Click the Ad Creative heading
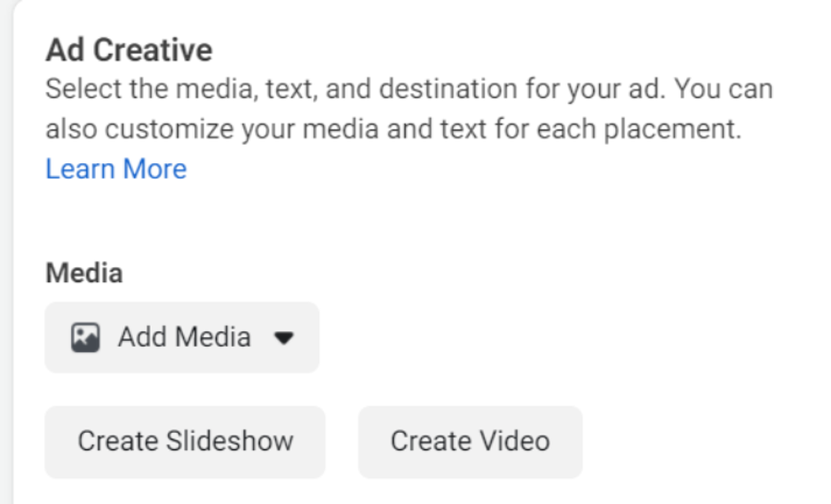 [129, 50]
